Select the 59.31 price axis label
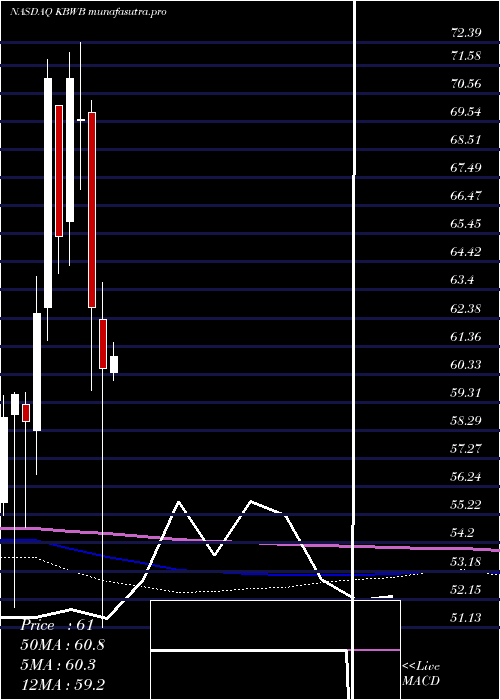Screen dimensions: 500x700 coord(466,393)
